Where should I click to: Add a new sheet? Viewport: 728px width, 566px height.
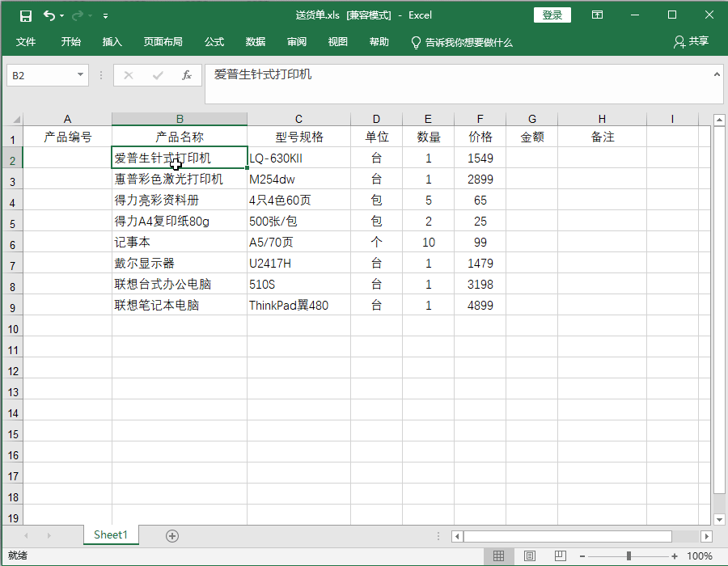pos(171,536)
